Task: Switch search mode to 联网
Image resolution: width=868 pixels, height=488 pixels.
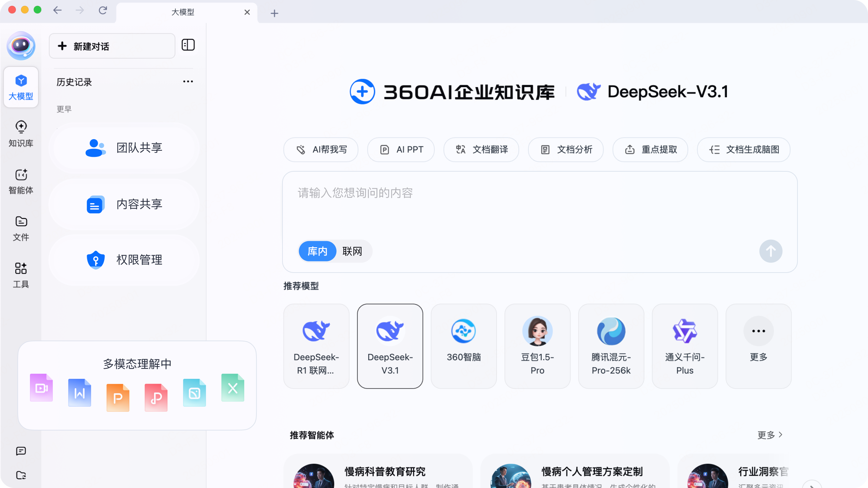Action: point(353,251)
